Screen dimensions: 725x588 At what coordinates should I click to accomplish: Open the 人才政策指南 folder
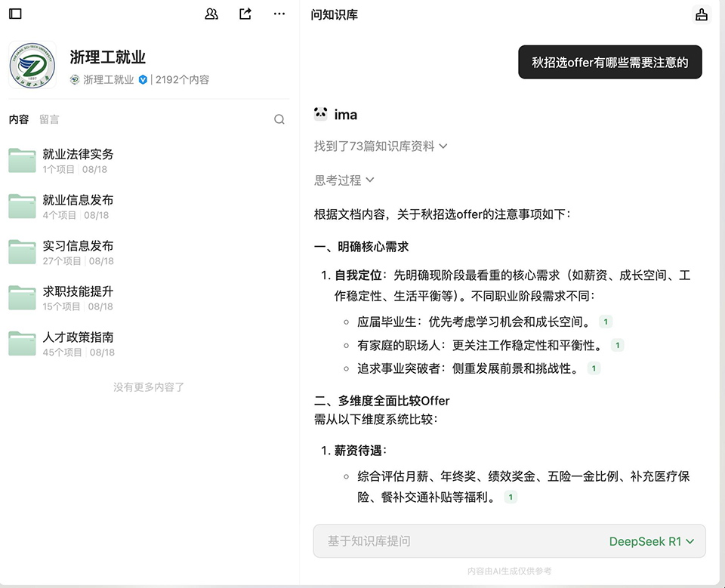[78, 337]
